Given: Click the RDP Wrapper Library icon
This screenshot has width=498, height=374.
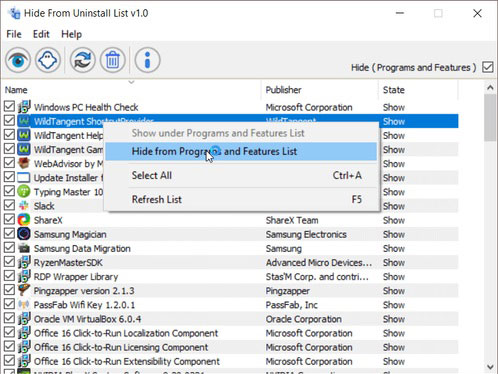Looking at the screenshot, I should click(24, 276).
